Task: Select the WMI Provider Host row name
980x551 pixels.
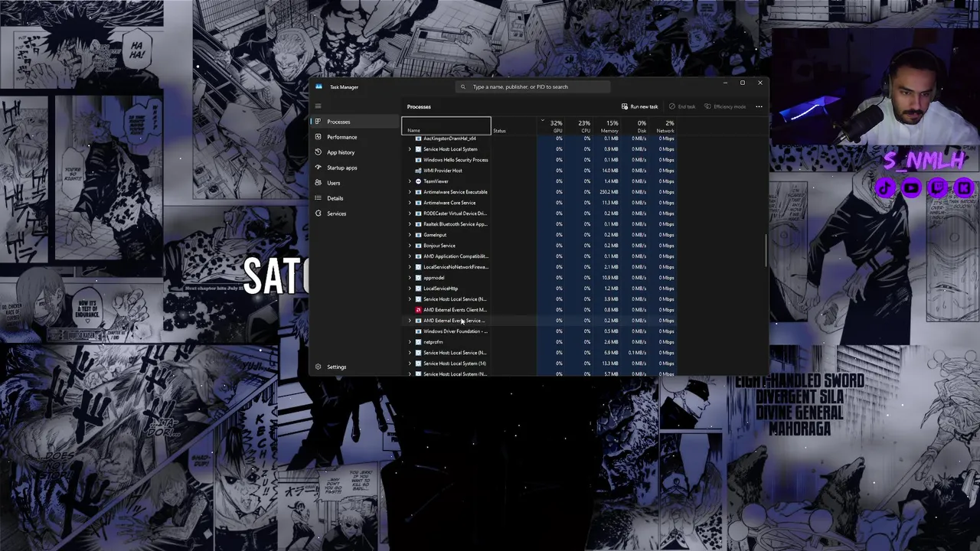Action: [x=443, y=171]
